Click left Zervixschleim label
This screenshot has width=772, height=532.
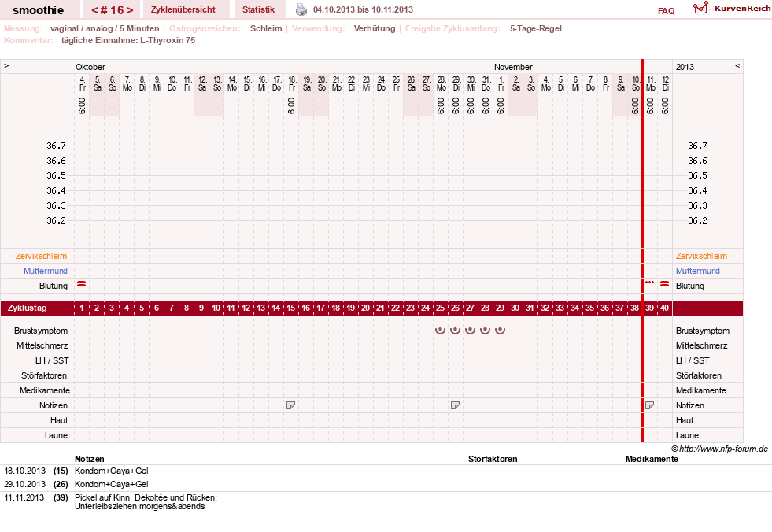click(x=42, y=256)
